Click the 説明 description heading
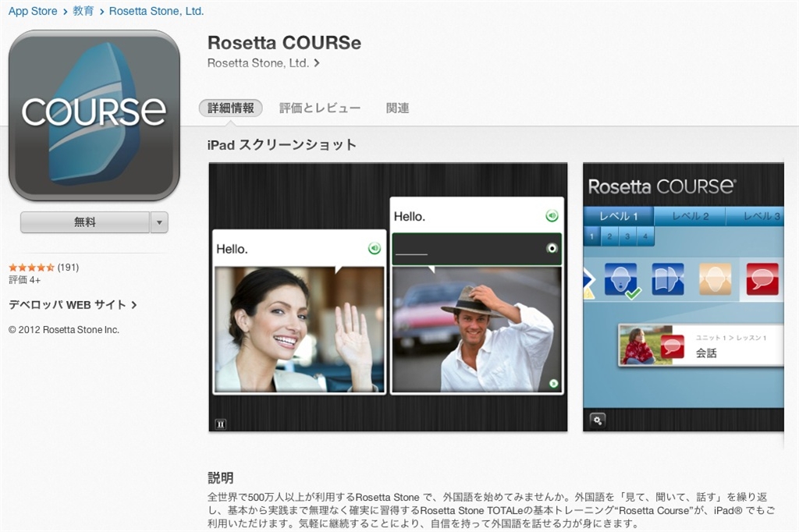Image resolution: width=799 pixels, height=532 pixels. (x=220, y=477)
